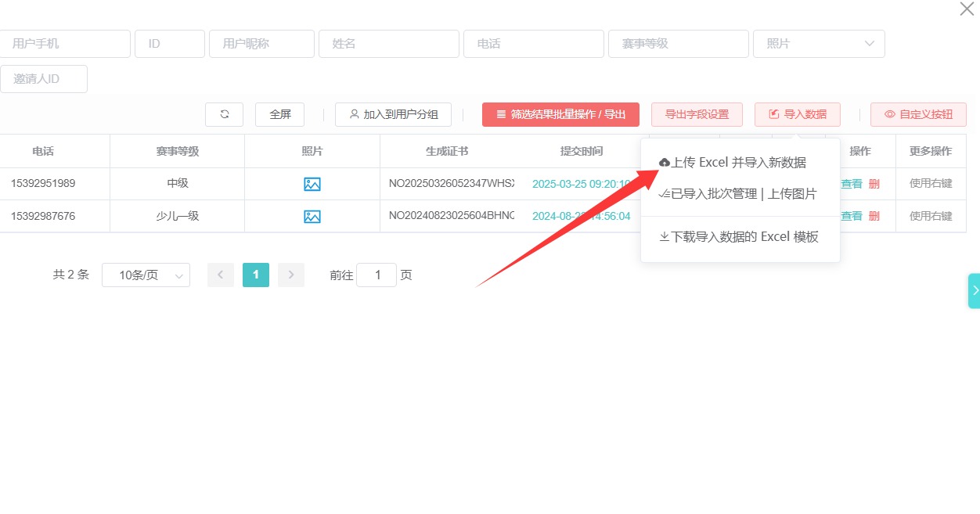
Task: Open the 照片 filter dropdown
Action: tap(819, 44)
